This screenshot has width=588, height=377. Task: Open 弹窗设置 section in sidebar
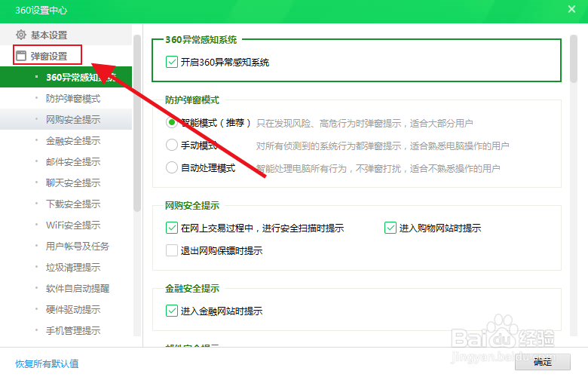(x=66, y=56)
